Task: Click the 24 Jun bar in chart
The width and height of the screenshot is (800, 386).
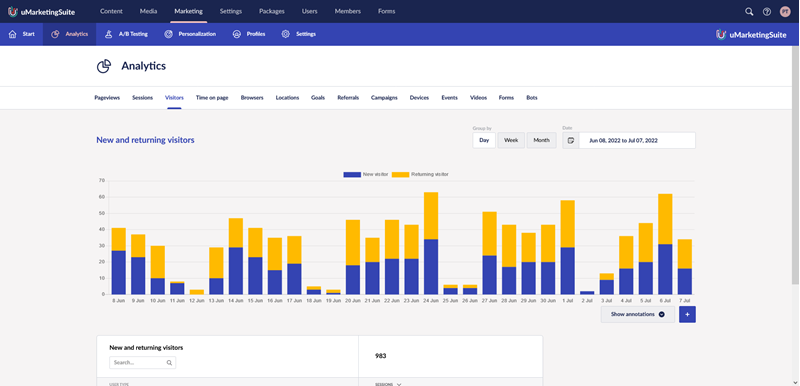Action: tap(431, 243)
